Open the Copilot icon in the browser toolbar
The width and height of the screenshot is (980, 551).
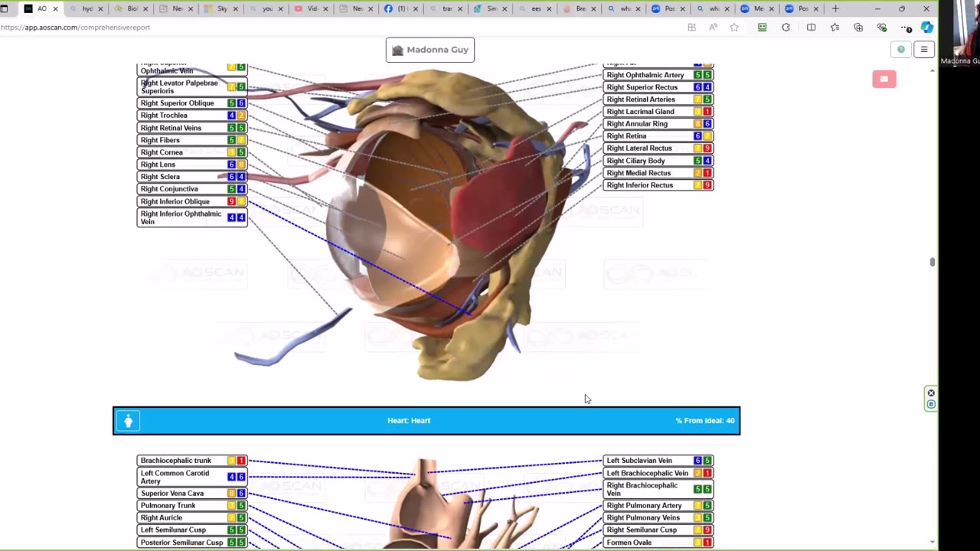926,28
